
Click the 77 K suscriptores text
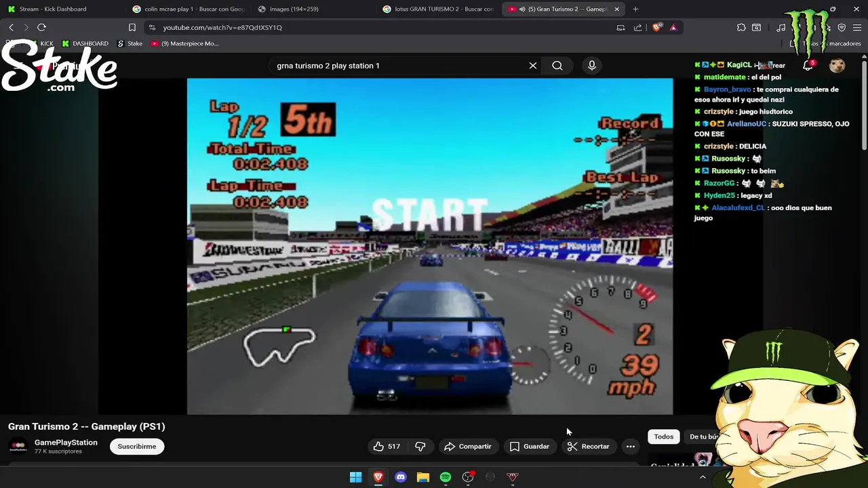[x=58, y=451]
